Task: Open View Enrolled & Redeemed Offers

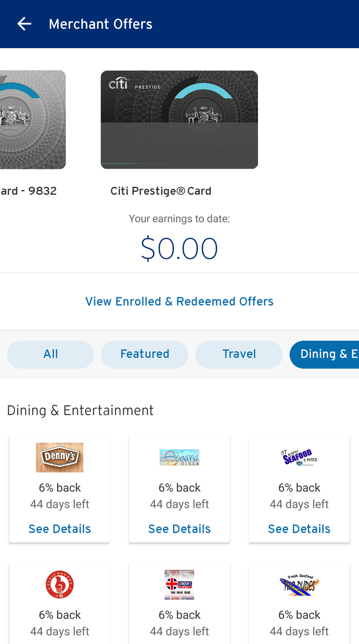Action: [180, 301]
